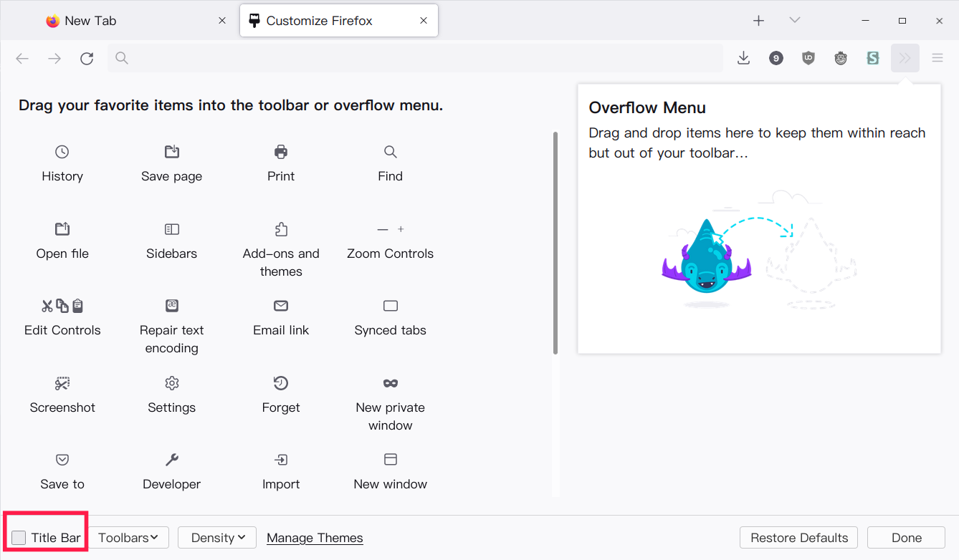Screen dimensions: 959x560
Task: Open the list all tabs chevron
Action: (794, 21)
